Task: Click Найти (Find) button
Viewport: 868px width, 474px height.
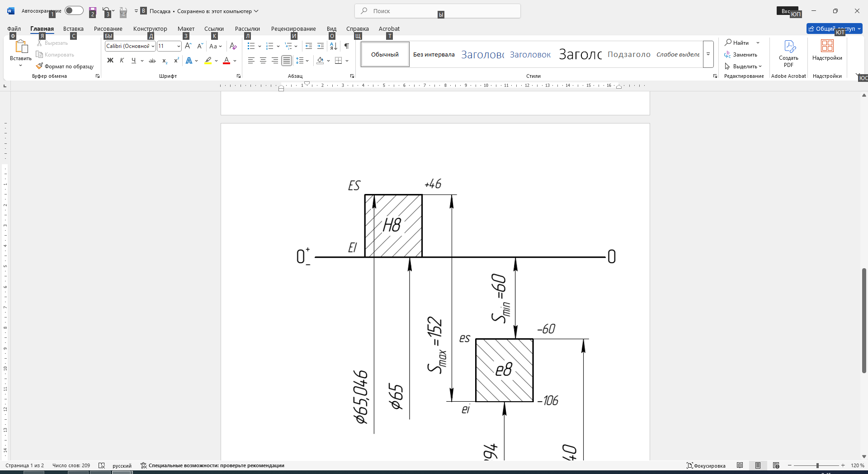Action: pos(737,43)
